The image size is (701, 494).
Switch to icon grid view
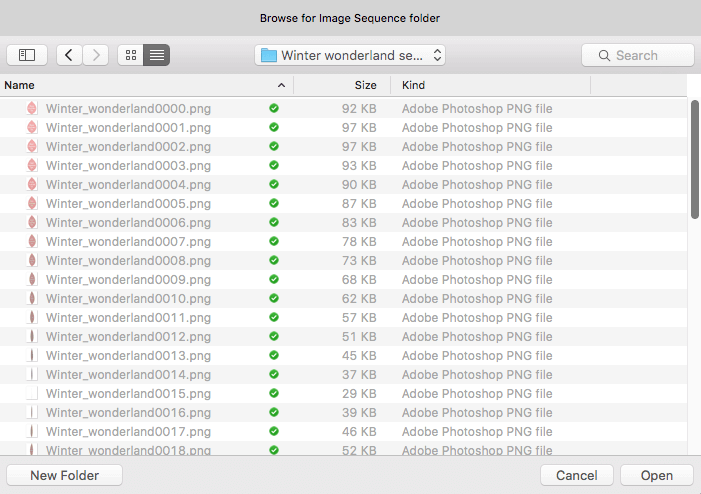tap(131, 55)
